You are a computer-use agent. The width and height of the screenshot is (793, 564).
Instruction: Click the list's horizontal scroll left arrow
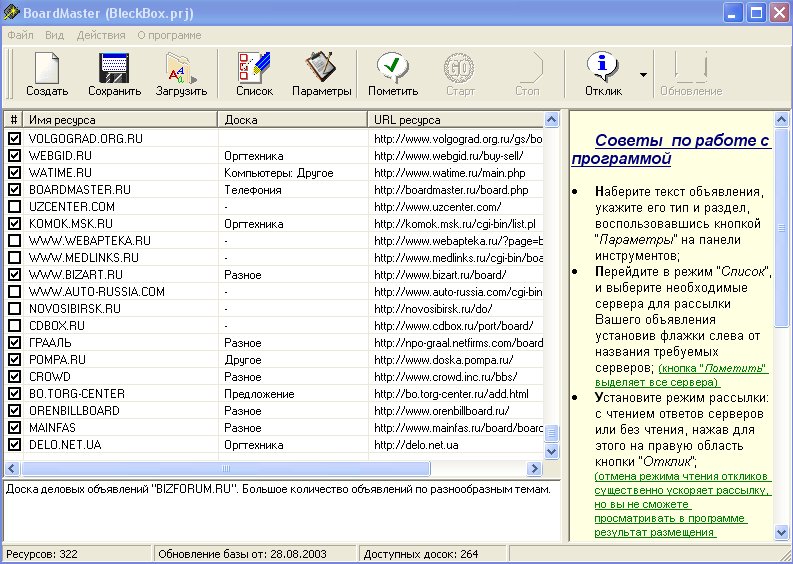[13, 468]
